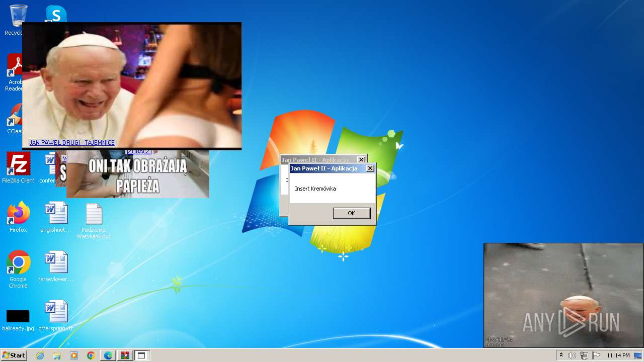Image resolution: width=644 pixels, height=362 pixels.
Task: Select the active application window taskbar button
Action: tap(141, 355)
